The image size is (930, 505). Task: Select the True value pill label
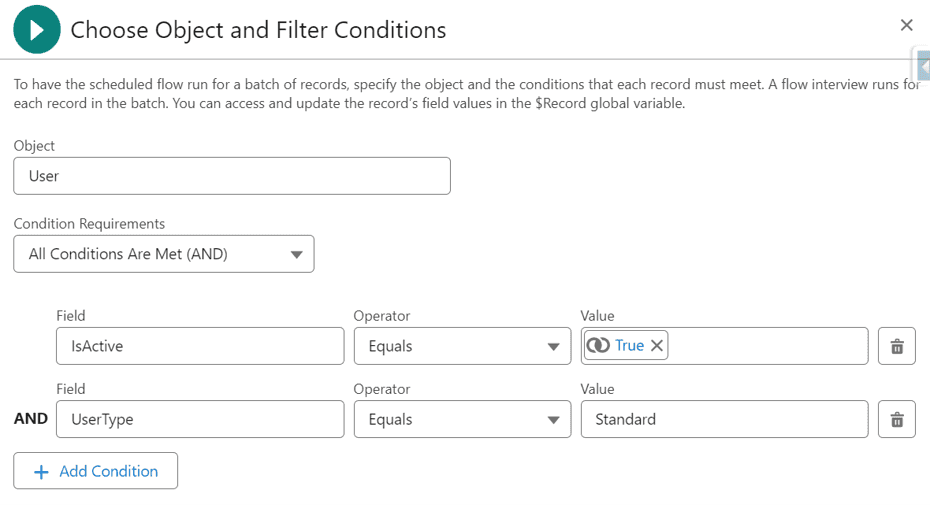(x=629, y=345)
